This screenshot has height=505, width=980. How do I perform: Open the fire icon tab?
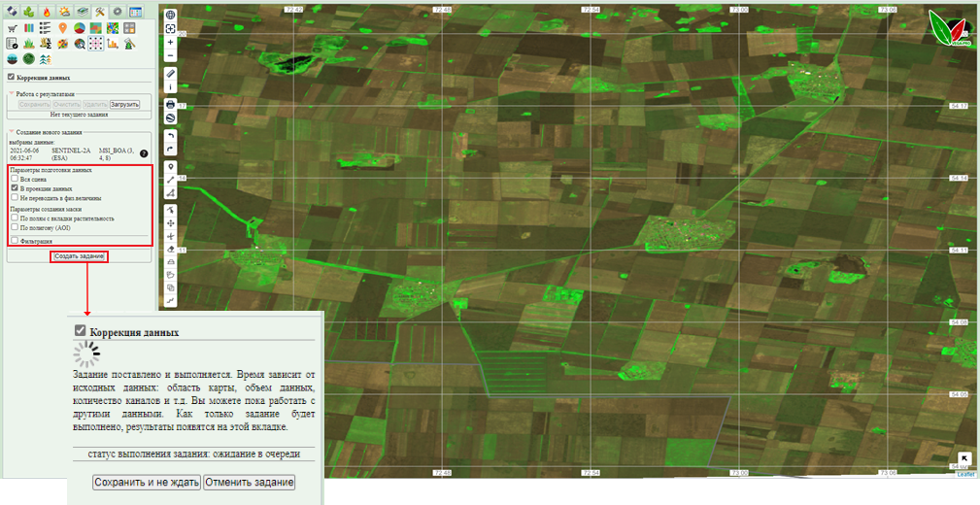coord(47,12)
